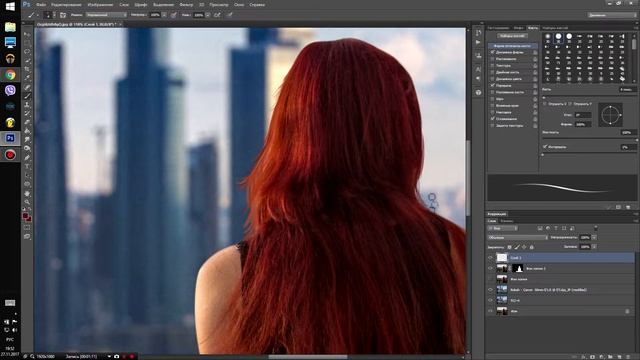Select the Healing Brush tool
640x360 pixels.
(27, 87)
